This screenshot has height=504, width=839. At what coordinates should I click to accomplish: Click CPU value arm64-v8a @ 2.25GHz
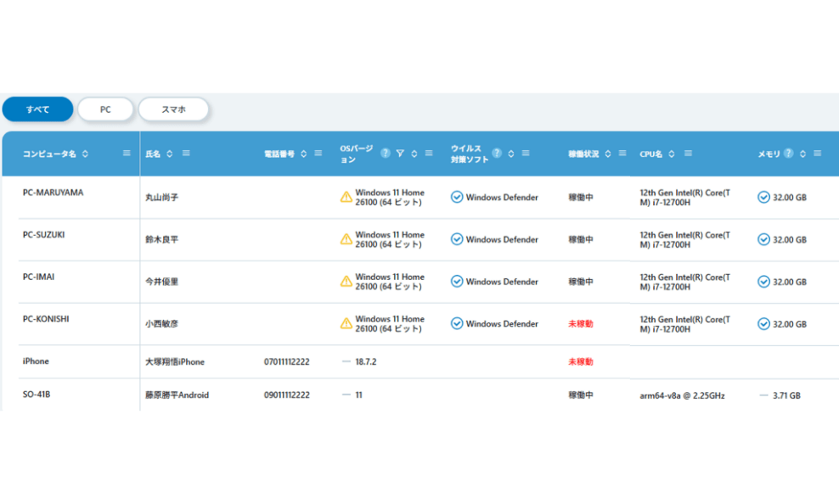(x=682, y=395)
